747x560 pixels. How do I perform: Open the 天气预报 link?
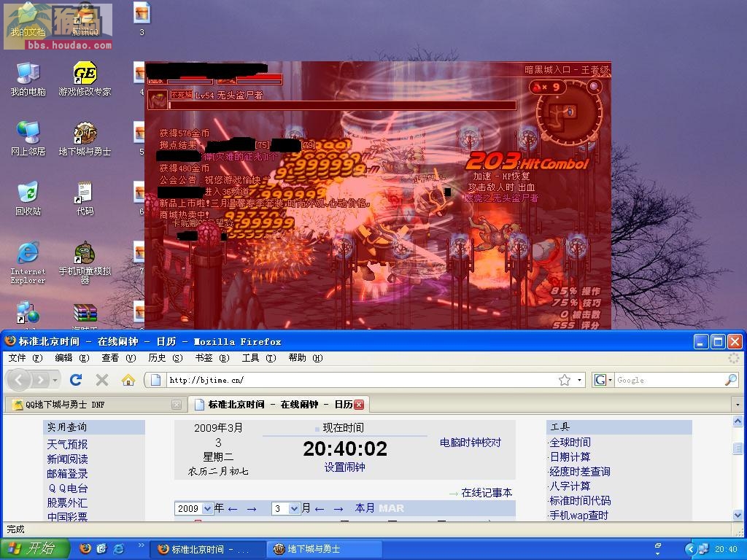(x=67, y=444)
